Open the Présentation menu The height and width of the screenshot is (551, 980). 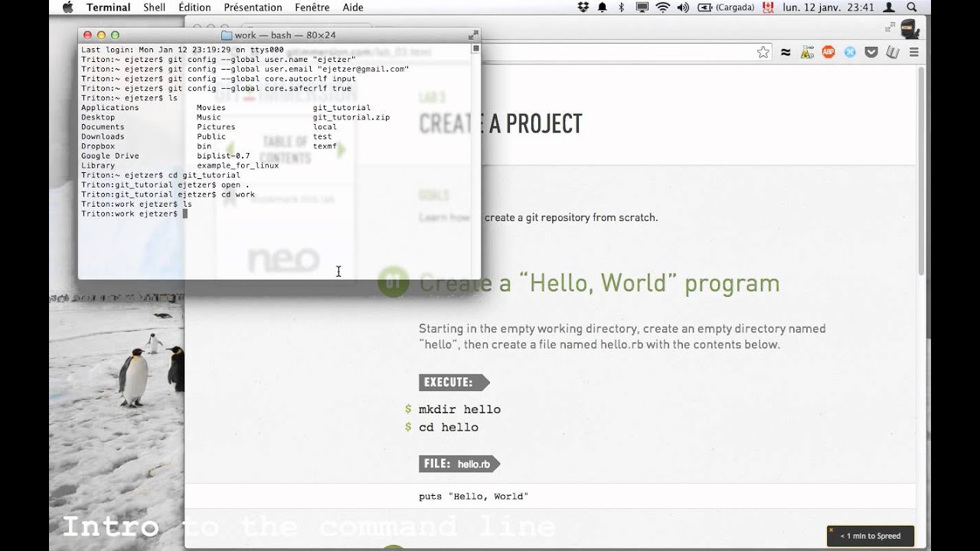pos(253,8)
